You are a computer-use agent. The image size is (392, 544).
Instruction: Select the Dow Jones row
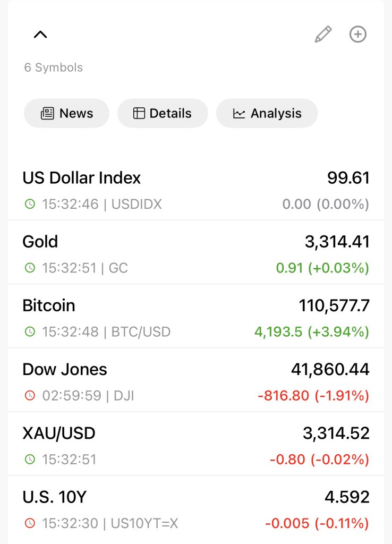tap(196, 380)
